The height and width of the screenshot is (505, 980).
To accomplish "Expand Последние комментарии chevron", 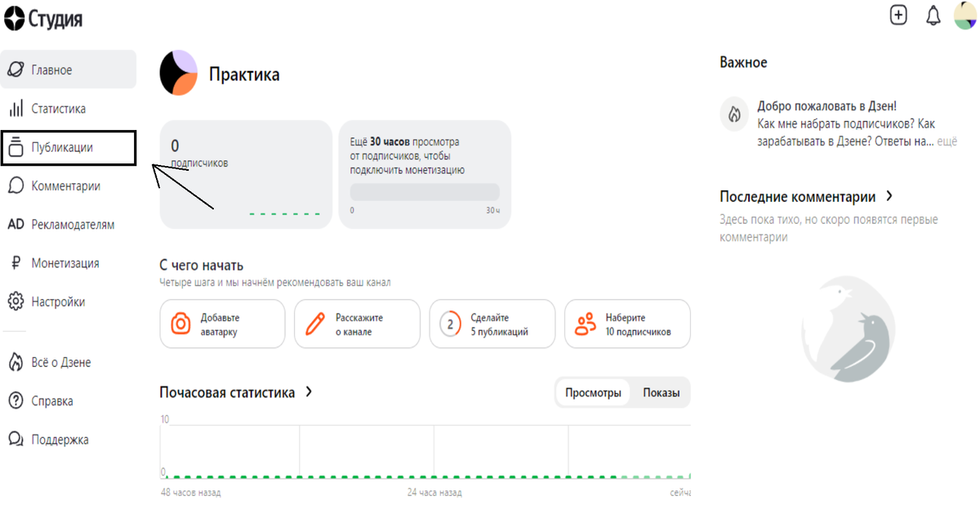I will point(889,196).
